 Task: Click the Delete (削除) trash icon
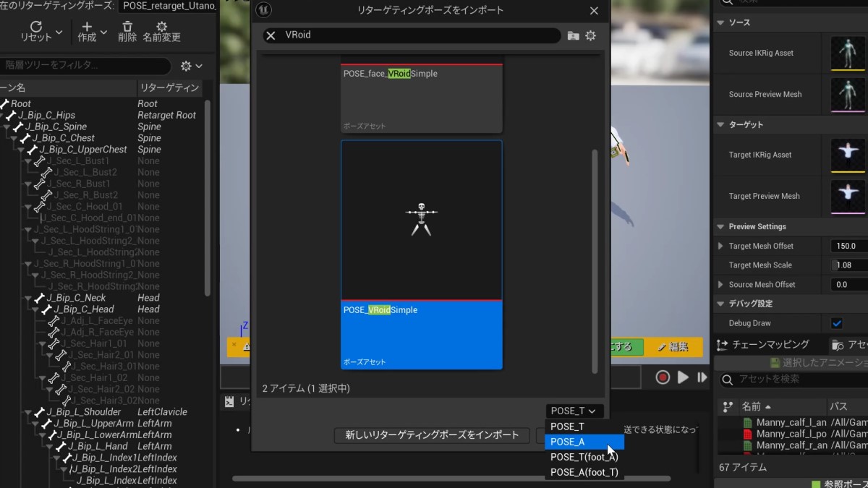[127, 27]
